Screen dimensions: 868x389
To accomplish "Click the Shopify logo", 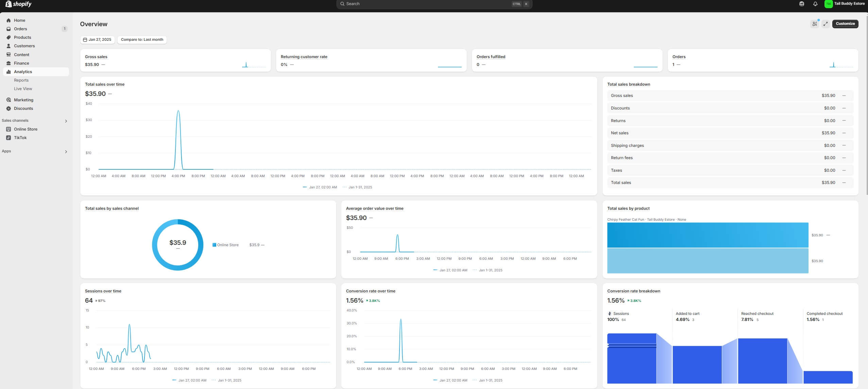I will click(18, 4).
